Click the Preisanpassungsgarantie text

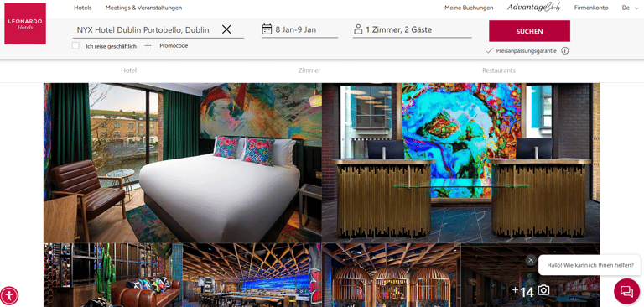(x=526, y=51)
